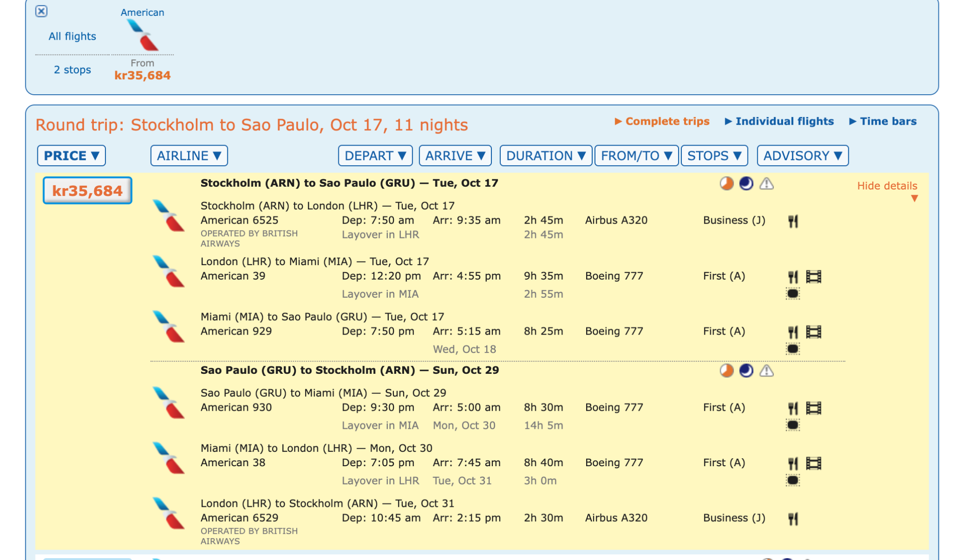Click the lie-flat seat icon for American 39

click(x=793, y=294)
